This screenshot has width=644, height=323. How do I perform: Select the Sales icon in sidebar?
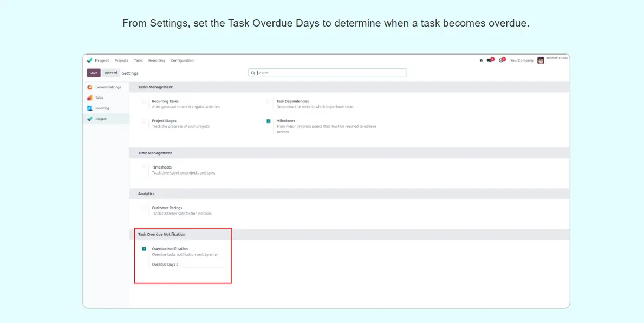pyautogui.click(x=90, y=98)
